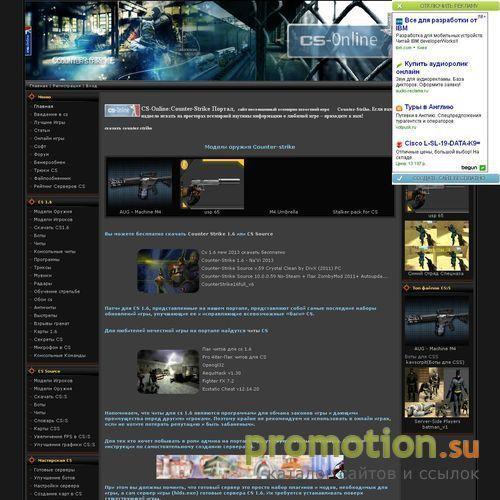The width and height of the screenshot is (500, 500).
Task: Open Главная in the left menu
Action: [43, 106]
